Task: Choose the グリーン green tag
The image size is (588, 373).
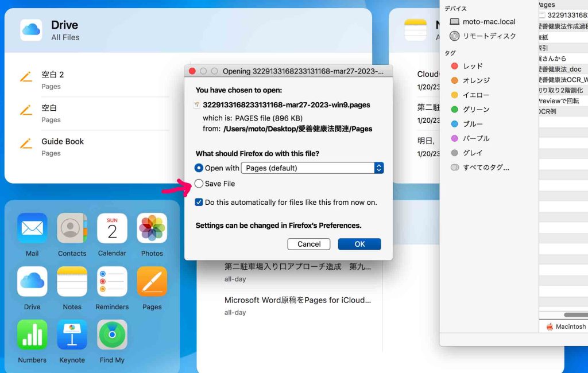Action: coord(470,110)
